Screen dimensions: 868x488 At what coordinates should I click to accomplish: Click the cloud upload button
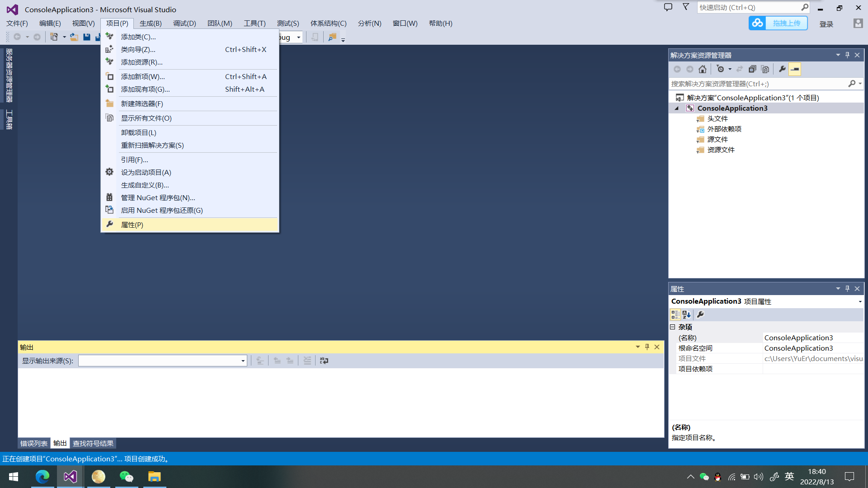click(778, 23)
